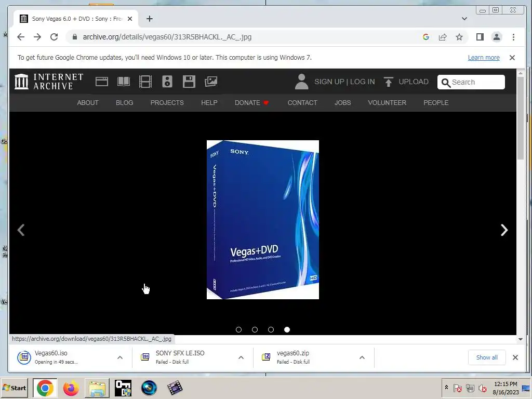Reload the current page
This screenshot has height=399, width=532.
[54, 37]
